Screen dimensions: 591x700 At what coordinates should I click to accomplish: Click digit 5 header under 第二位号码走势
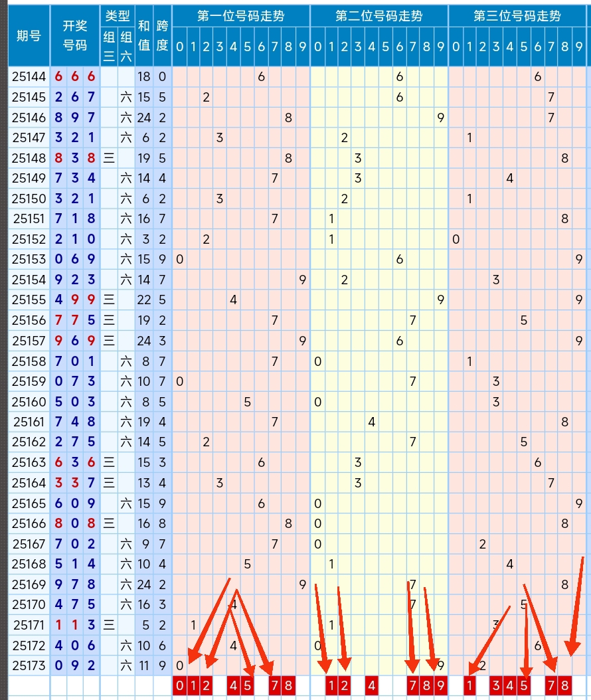pyautogui.click(x=385, y=47)
